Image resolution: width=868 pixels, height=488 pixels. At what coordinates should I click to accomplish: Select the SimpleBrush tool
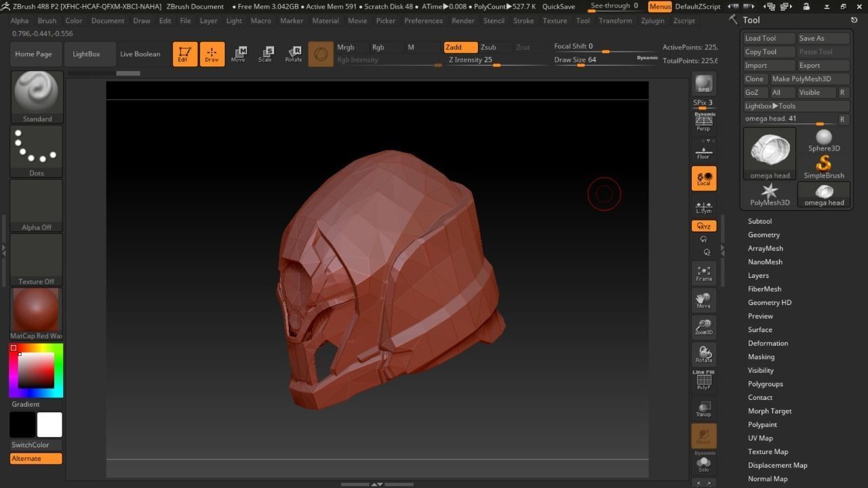click(824, 167)
